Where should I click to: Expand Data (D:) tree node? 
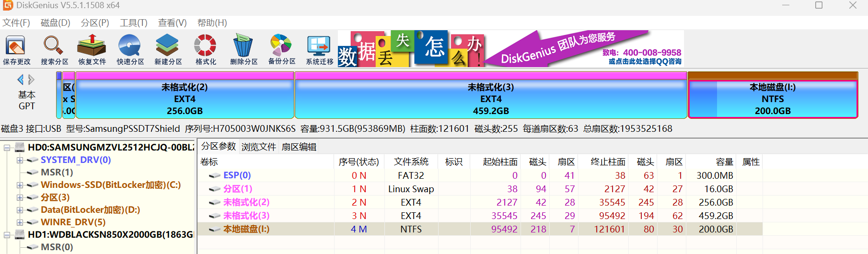[x=20, y=210]
